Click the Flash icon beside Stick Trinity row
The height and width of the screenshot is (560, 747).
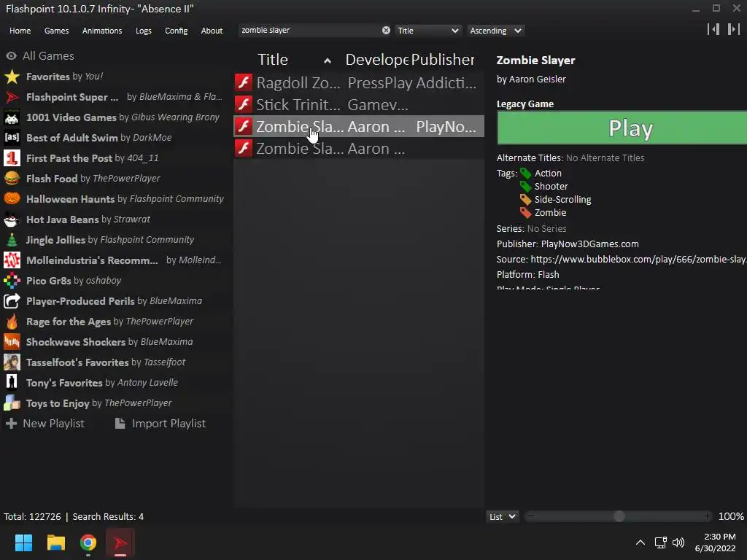244,105
